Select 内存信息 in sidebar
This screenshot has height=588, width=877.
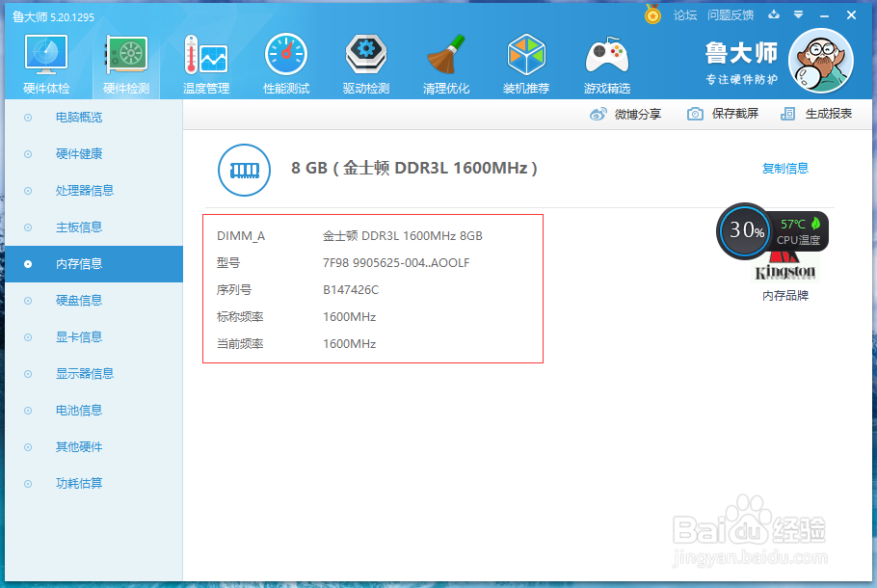94,264
